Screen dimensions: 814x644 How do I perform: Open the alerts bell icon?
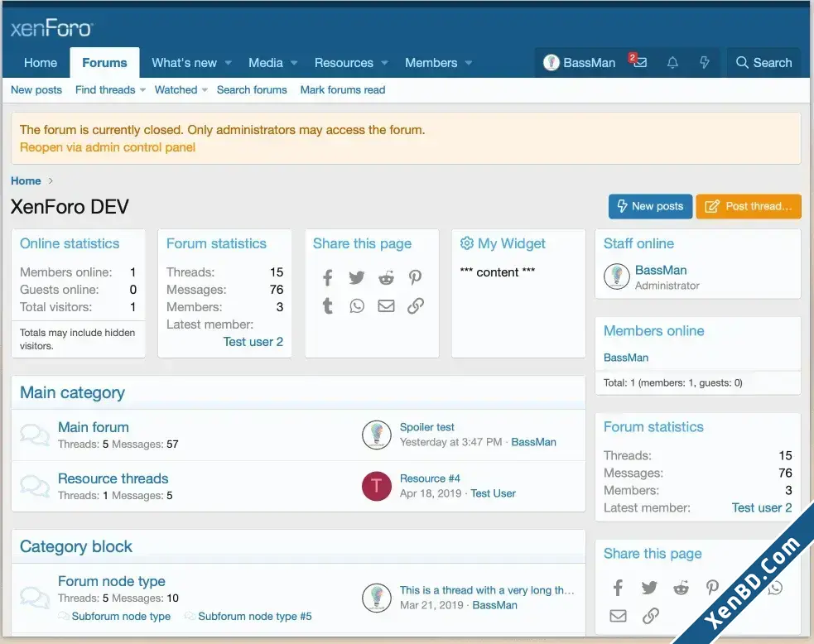672,63
